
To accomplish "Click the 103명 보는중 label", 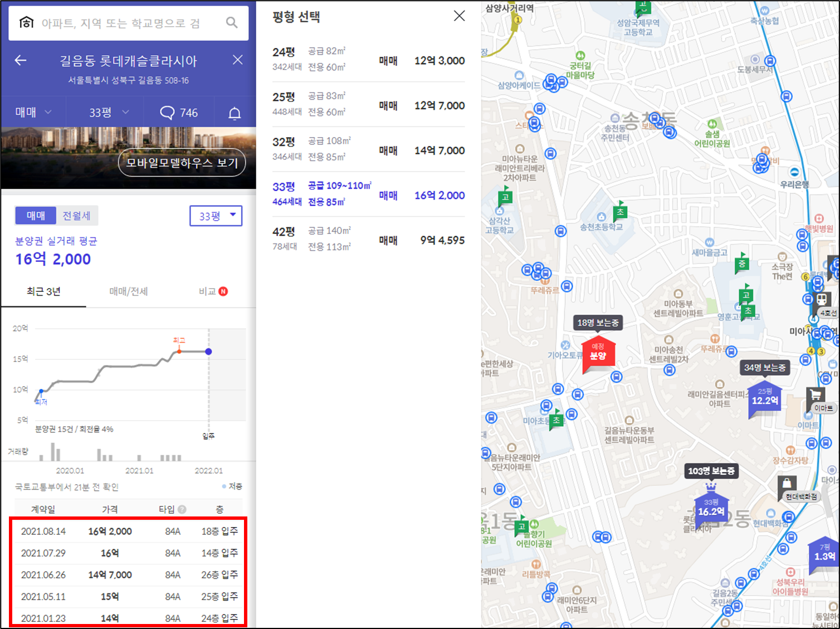I will [x=711, y=471].
